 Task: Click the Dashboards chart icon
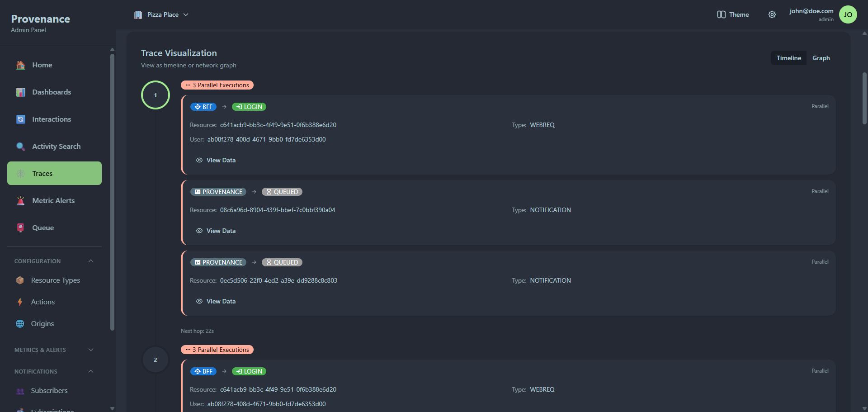coord(21,92)
